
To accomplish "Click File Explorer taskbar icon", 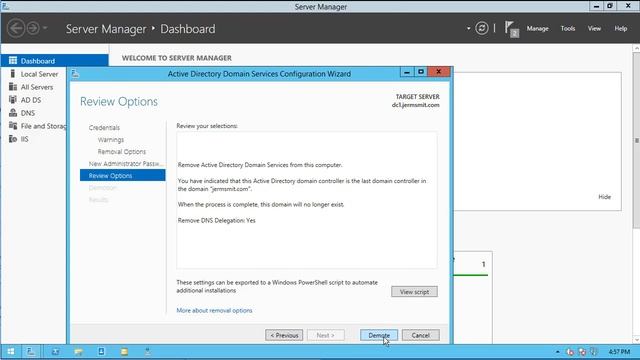I will [x=78, y=351].
